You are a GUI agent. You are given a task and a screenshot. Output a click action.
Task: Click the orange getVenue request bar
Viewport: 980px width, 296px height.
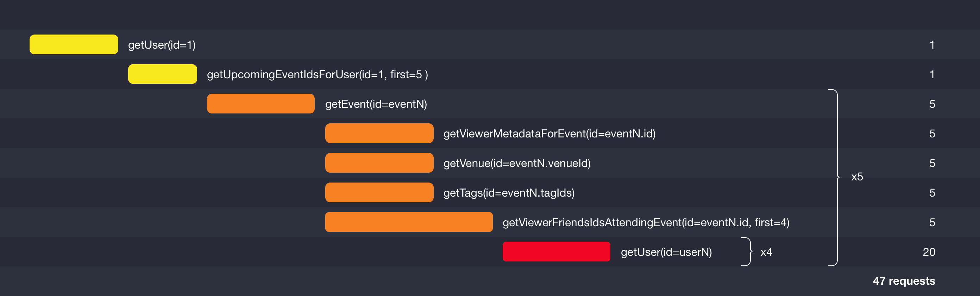coord(379,163)
